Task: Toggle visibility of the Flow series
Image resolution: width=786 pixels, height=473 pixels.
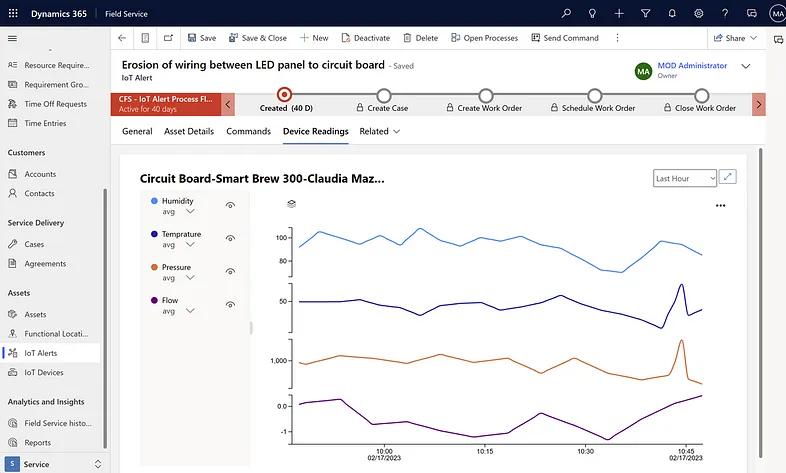Action: point(230,304)
